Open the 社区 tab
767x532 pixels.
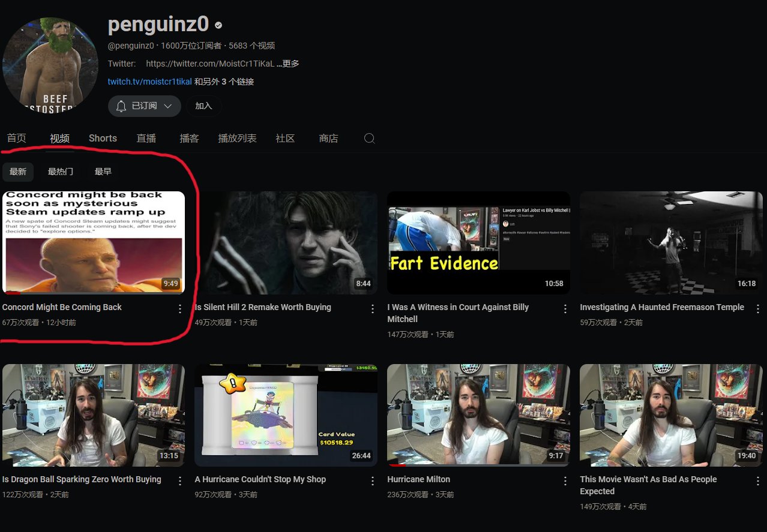coord(285,139)
